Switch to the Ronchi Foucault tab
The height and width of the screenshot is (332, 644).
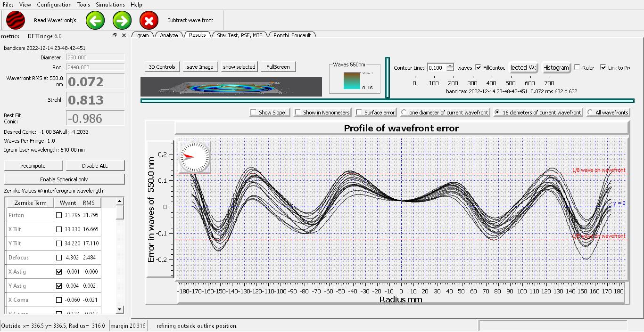(292, 35)
